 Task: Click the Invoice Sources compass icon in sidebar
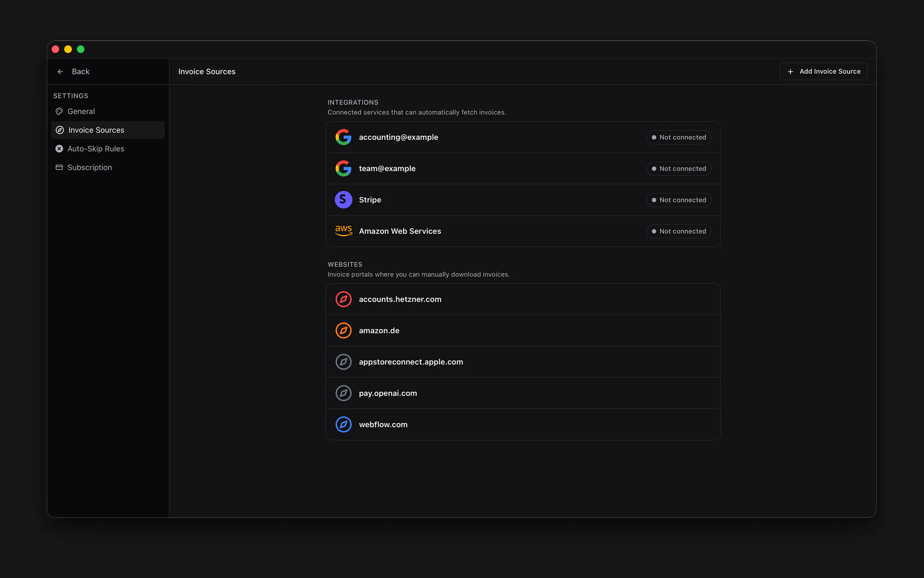(60, 130)
